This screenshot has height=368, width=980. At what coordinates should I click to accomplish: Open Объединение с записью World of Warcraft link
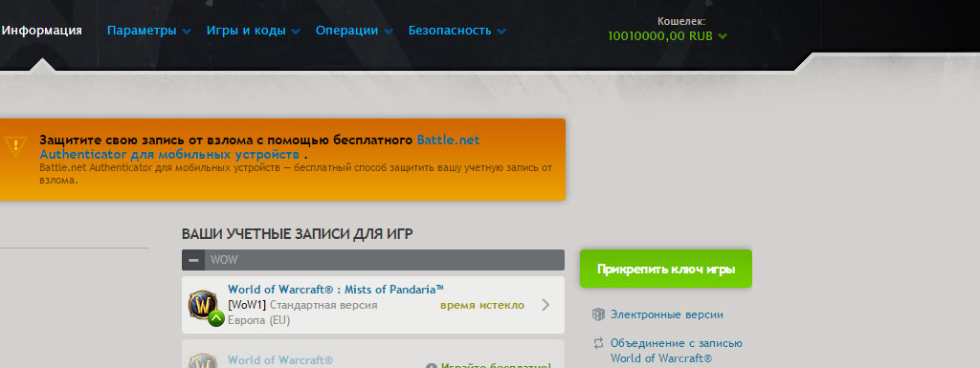coord(677,351)
